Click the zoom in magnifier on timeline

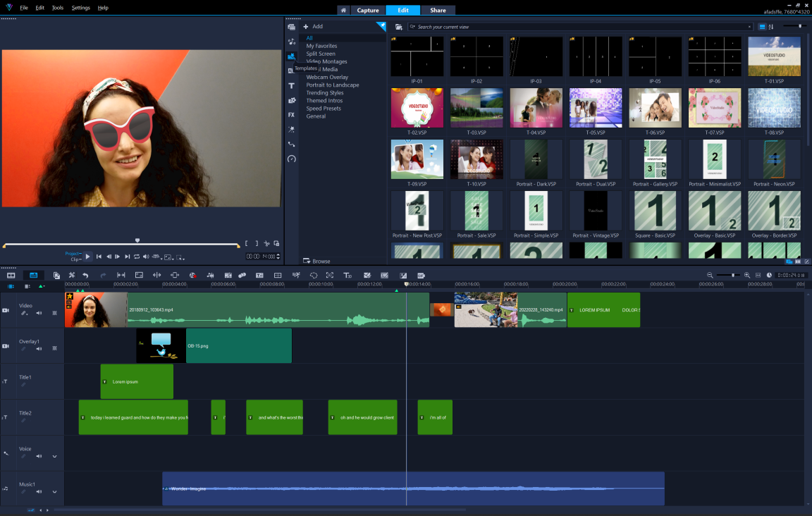[x=747, y=275]
